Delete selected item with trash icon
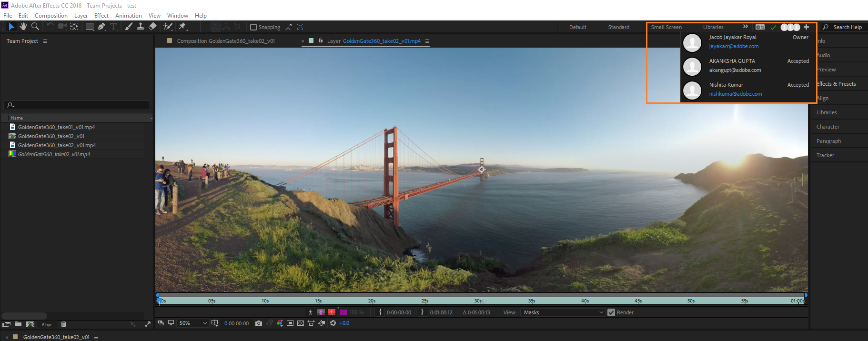Screen dimensions: 868x341 (x=63, y=324)
